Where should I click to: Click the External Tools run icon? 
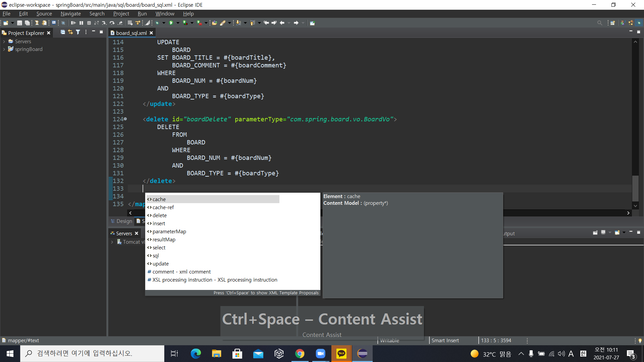pos(199,23)
